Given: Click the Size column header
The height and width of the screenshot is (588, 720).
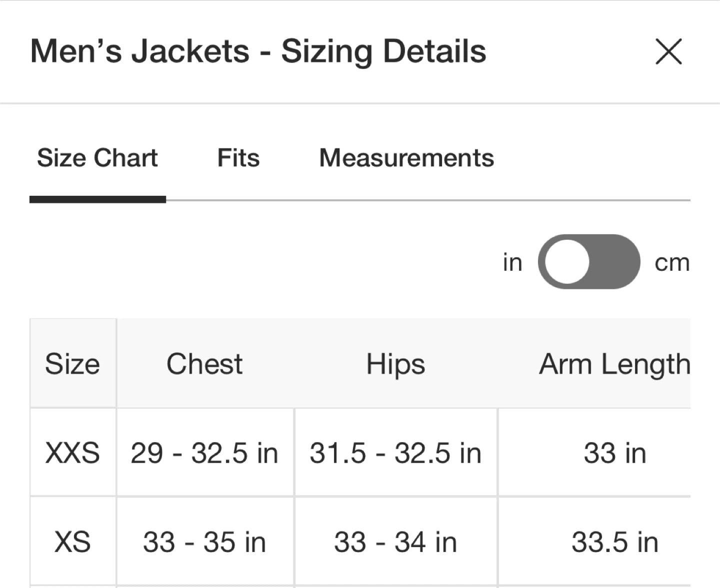Looking at the screenshot, I should pyautogui.click(x=72, y=364).
